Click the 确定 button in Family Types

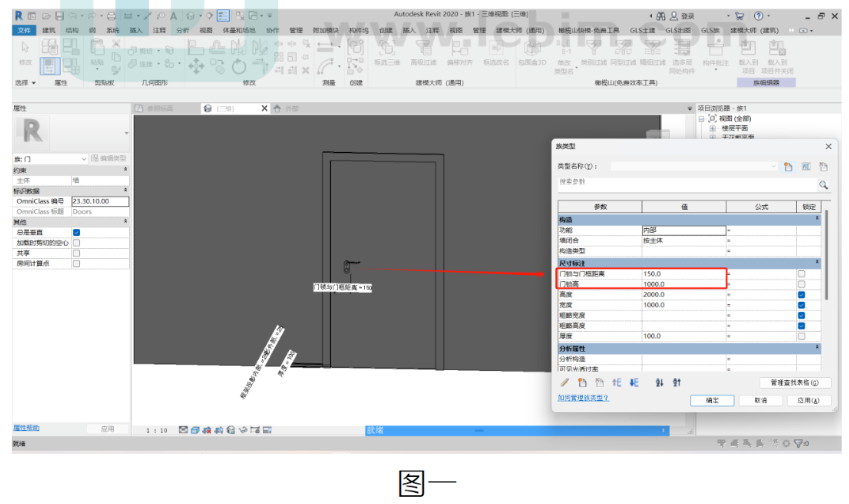click(x=712, y=401)
